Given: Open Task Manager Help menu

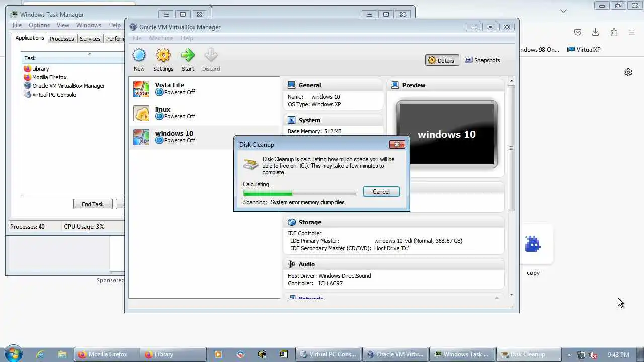Looking at the screenshot, I should pyautogui.click(x=114, y=25).
